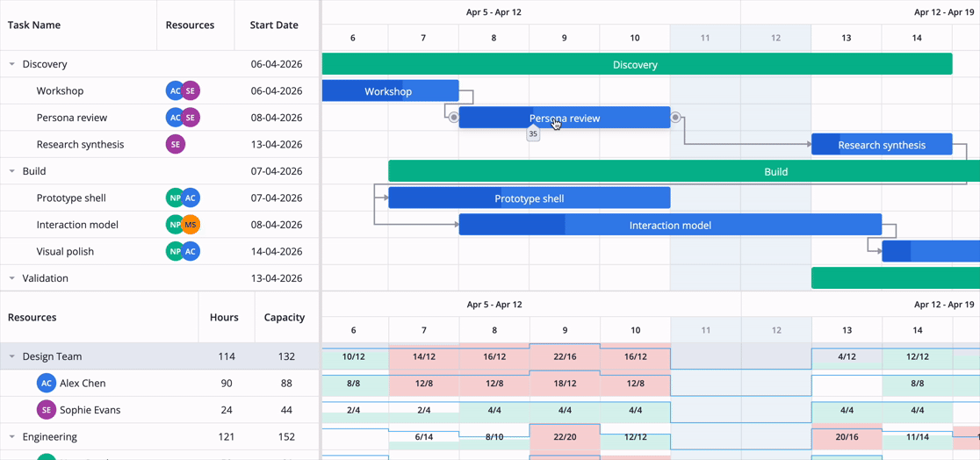980x460 pixels.
Task: Click Design Team hours value 114
Action: (x=227, y=357)
